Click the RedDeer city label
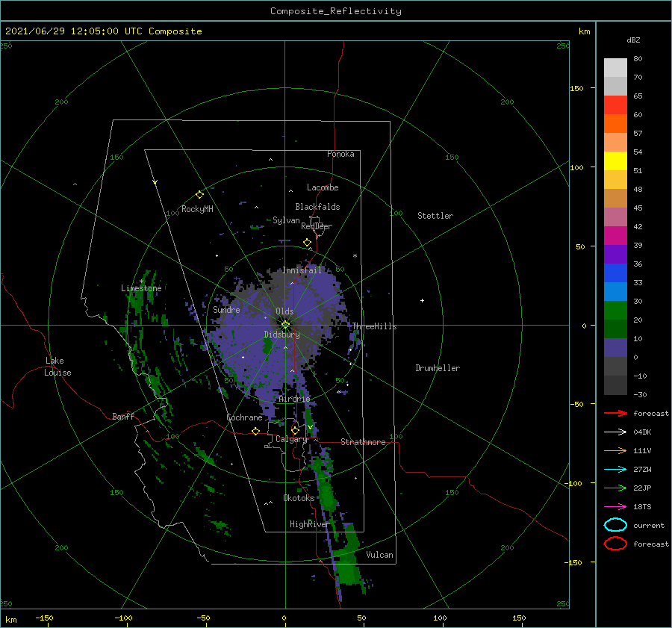This screenshot has width=672, height=628. 317,226
